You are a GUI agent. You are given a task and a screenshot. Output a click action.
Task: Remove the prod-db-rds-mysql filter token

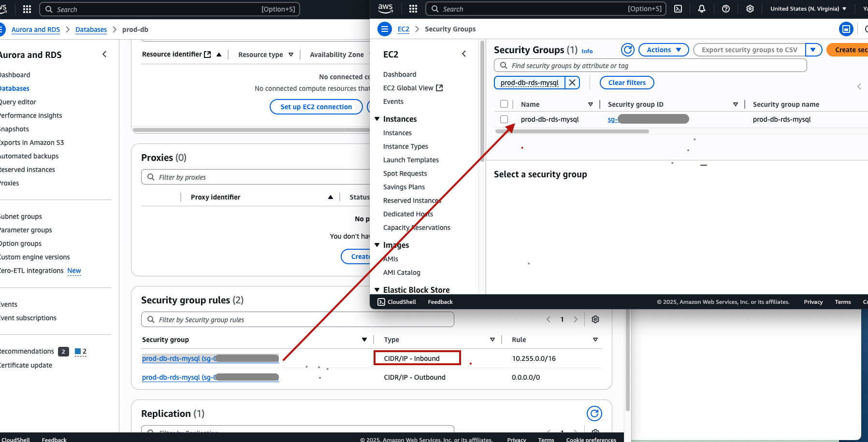pos(572,83)
